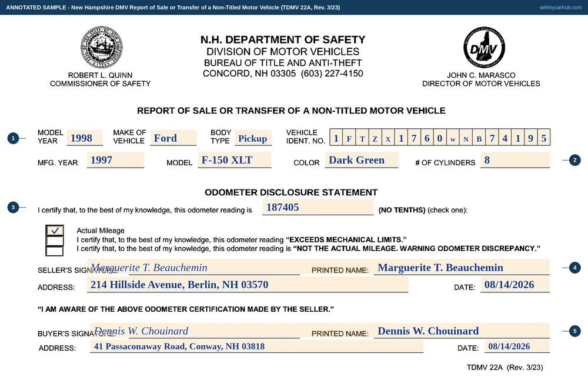Viewport: 588px width, 383px height.
Task: Tick the Not The Actual Mileage checkbox
Action: [54, 251]
